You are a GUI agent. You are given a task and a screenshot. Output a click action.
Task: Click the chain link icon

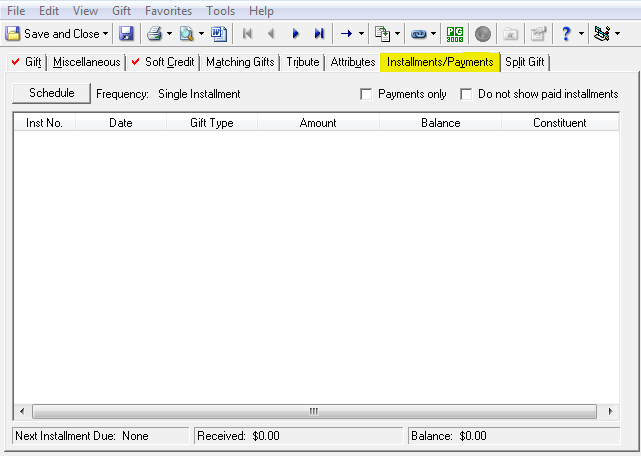419,34
